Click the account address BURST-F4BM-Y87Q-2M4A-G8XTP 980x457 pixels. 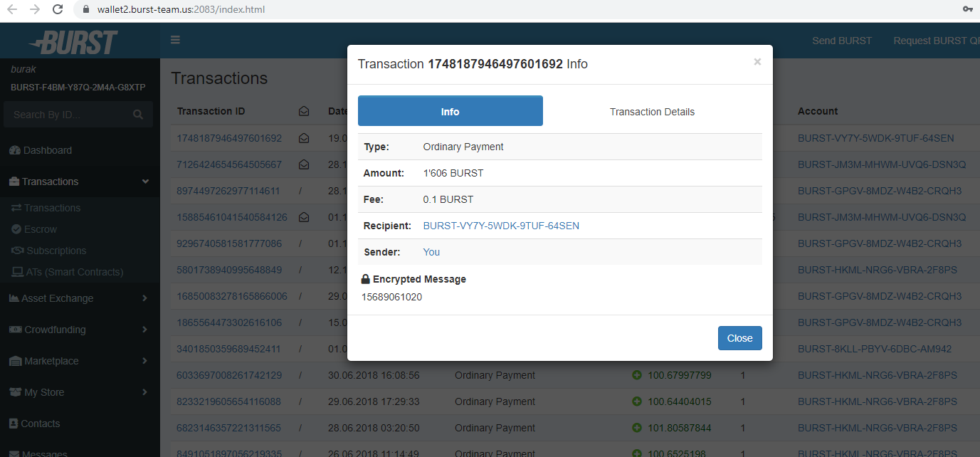78,88
